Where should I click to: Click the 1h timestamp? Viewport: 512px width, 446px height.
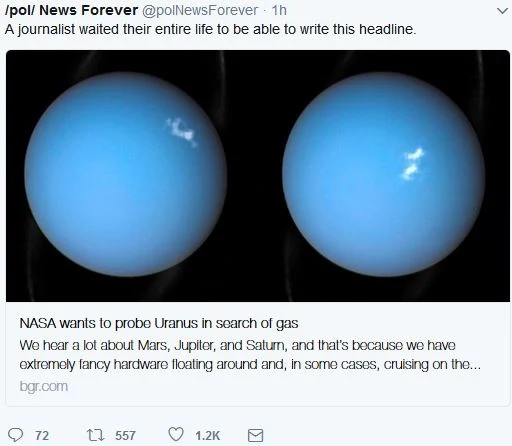[x=279, y=10]
